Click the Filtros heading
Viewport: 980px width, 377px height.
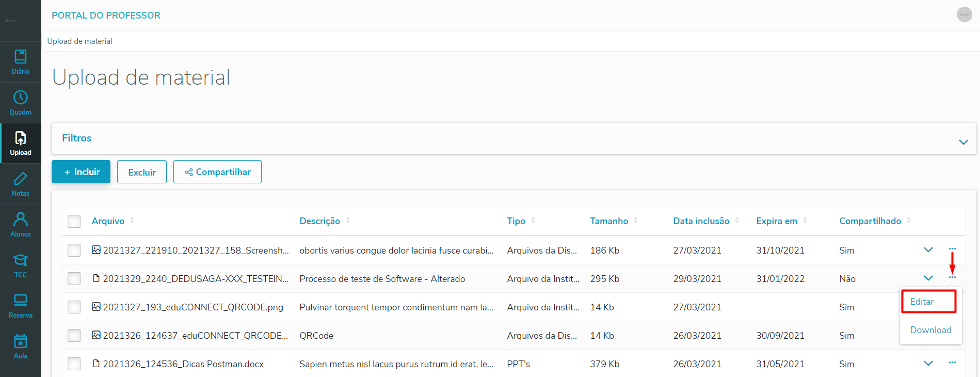click(77, 138)
